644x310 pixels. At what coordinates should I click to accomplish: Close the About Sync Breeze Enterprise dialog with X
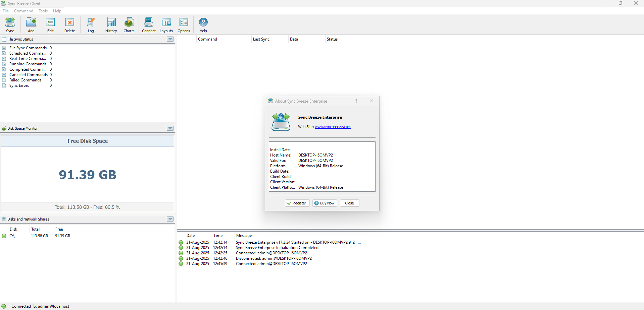click(x=371, y=101)
